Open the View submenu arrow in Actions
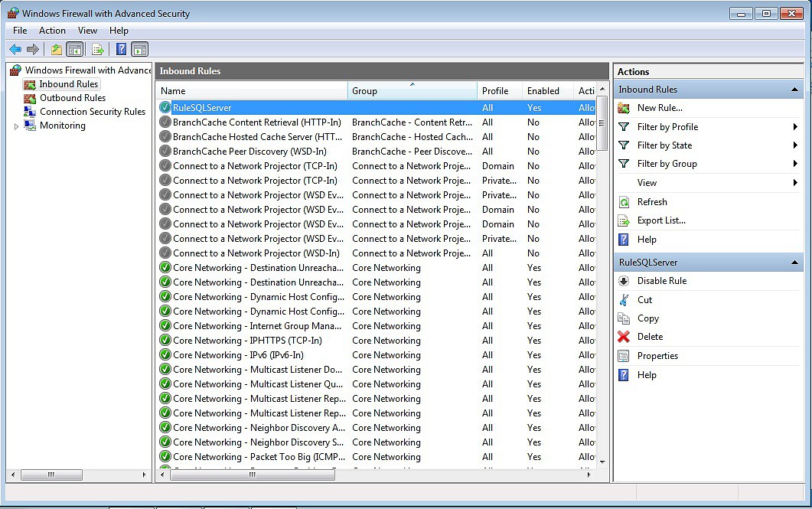 click(x=795, y=183)
